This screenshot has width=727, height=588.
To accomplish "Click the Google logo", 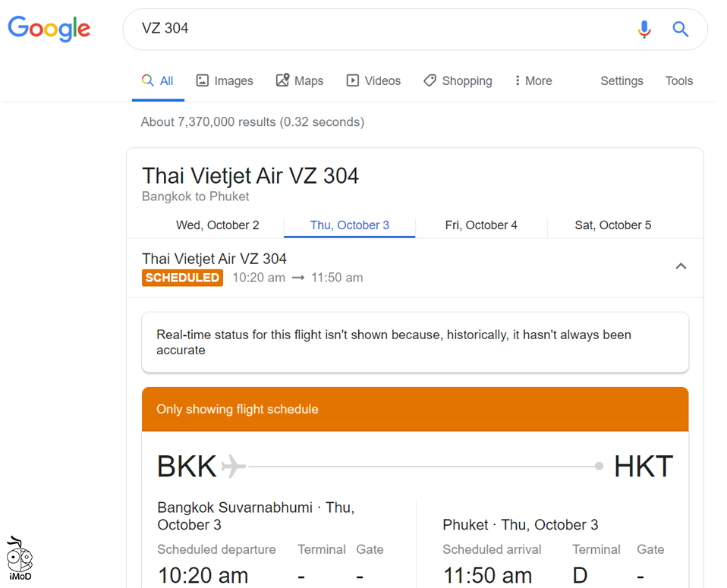I will coord(49,29).
